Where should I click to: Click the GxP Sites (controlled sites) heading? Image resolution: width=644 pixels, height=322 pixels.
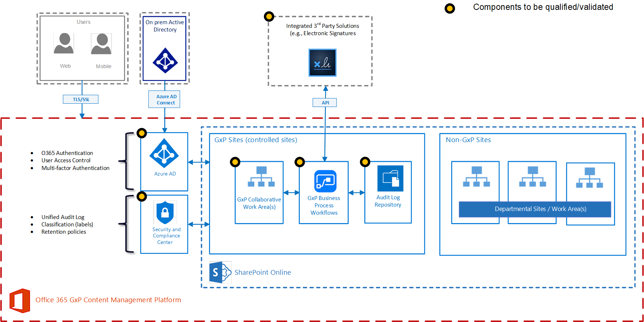256,140
